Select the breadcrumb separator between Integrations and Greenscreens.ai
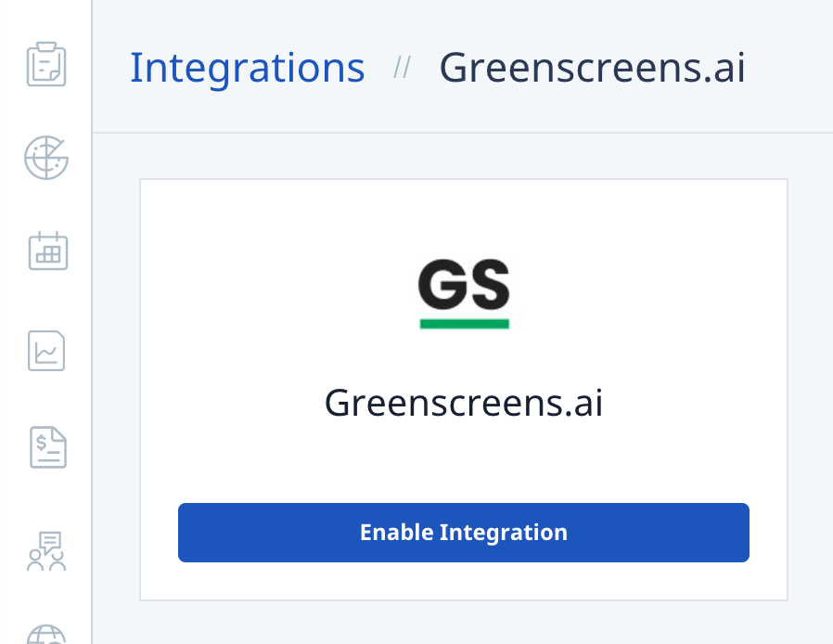 [404, 68]
